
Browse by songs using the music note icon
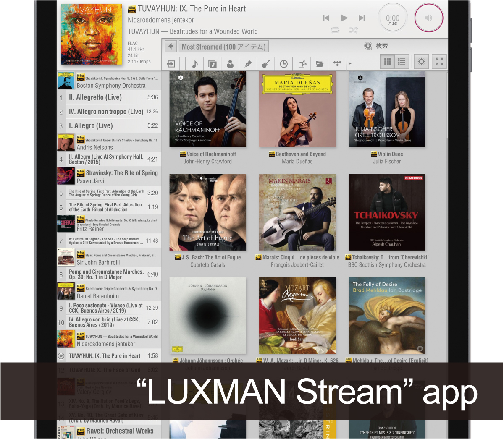(195, 64)
